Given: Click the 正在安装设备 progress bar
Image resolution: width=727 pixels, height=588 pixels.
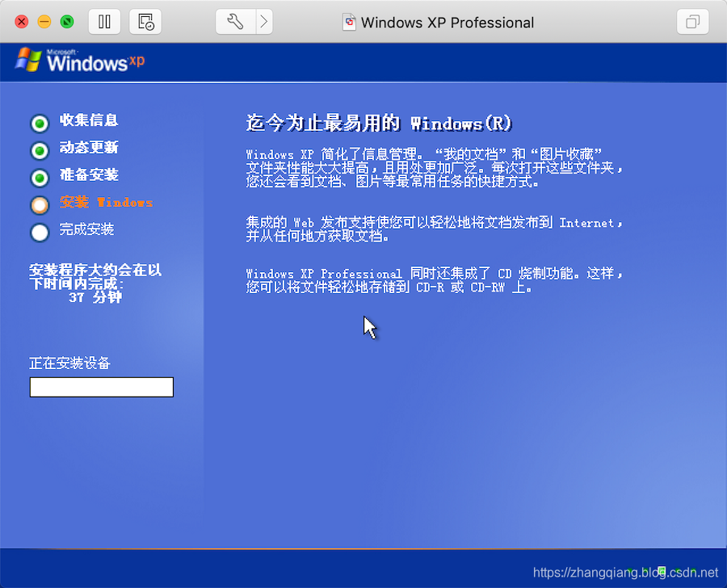Looking at the screenshot, I should tap(102, 387).
